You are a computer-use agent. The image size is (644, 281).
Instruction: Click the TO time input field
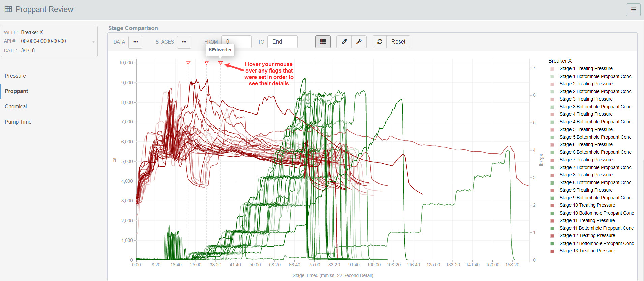tap(282, 42)
